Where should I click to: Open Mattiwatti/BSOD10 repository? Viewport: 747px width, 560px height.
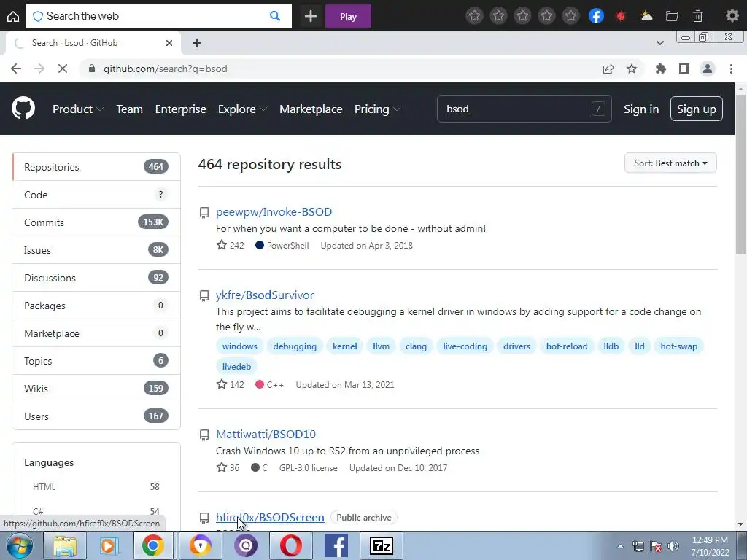(x=266, y=435)
